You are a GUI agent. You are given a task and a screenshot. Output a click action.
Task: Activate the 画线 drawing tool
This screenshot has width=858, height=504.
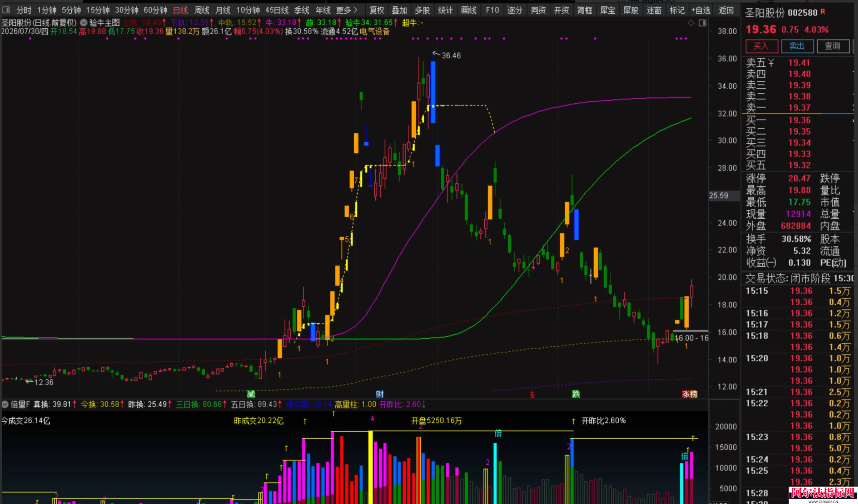coord(469,10)
